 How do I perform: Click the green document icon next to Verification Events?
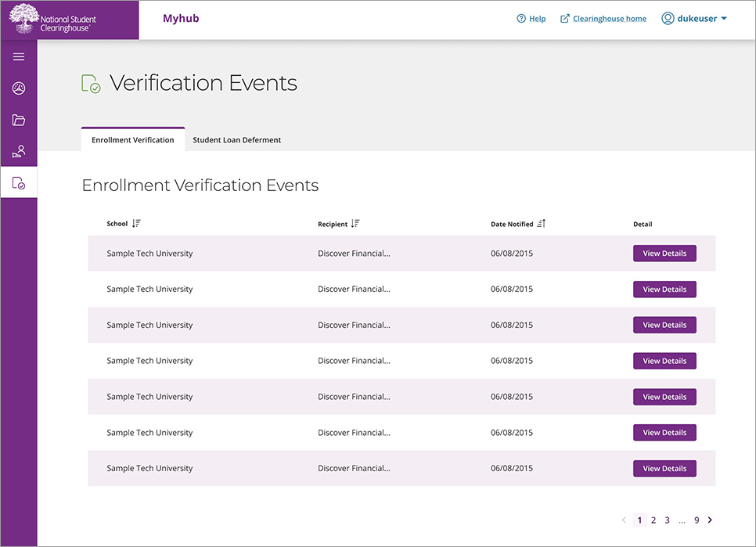tap(91, 84)
